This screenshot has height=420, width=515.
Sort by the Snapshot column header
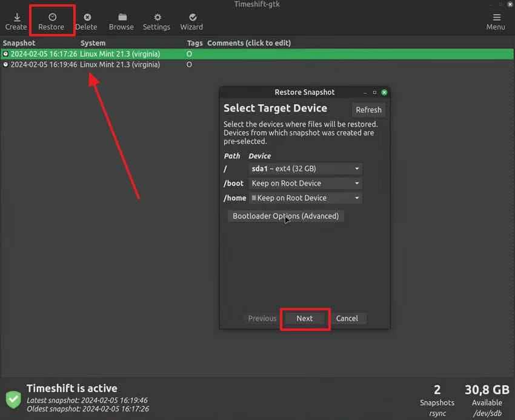(19, 43)
